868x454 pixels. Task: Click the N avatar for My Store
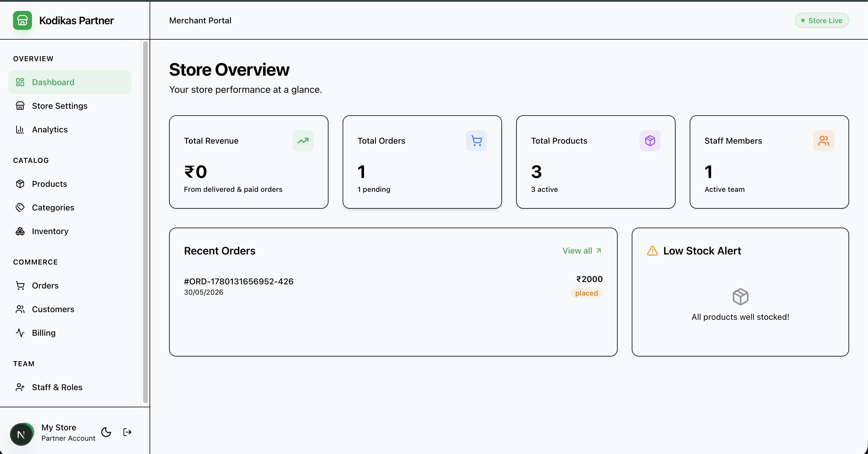click(22, 434)
